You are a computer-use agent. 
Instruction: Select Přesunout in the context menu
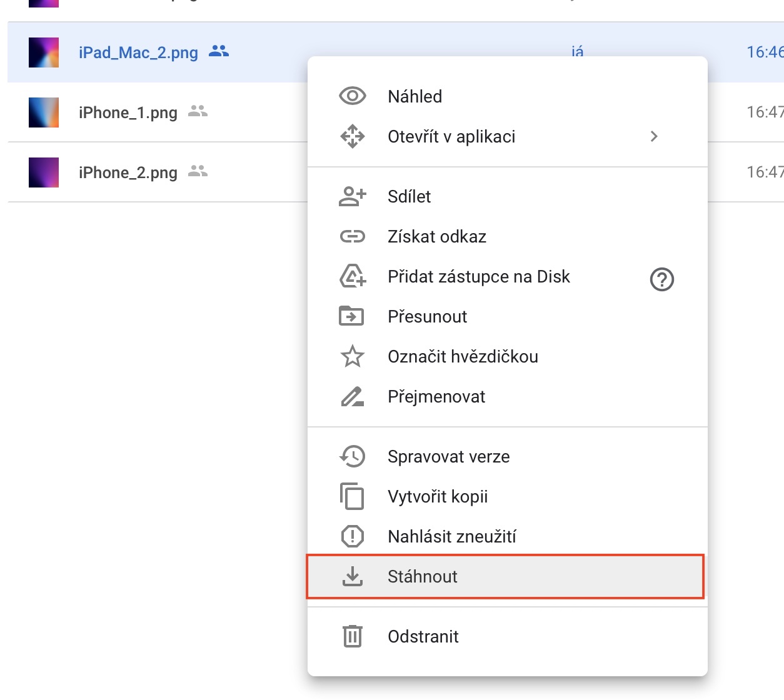click(x=427, y=316)
